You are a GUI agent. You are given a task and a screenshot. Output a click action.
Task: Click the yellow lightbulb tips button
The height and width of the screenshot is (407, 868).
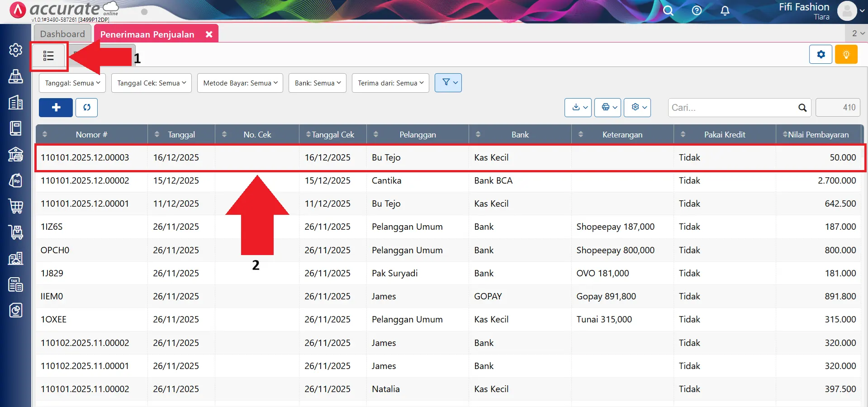(846, 55)
